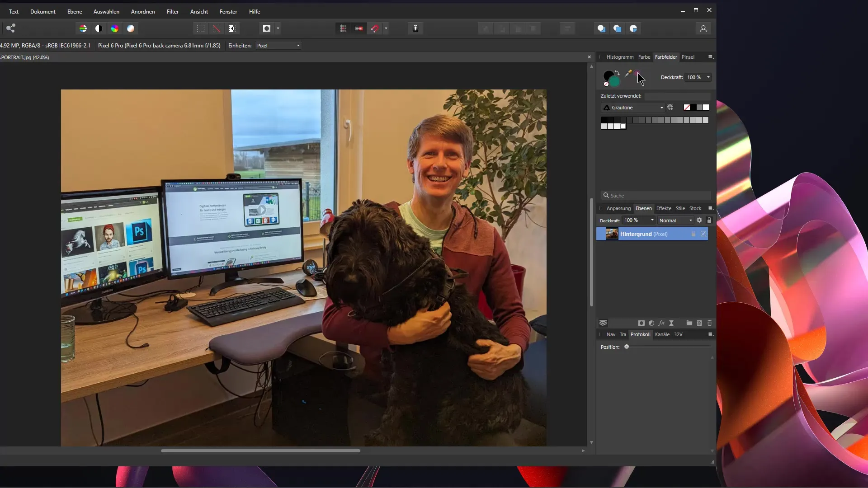Click the small no-colour circle icon
868x488 pixels.
(x=606, y=84)
